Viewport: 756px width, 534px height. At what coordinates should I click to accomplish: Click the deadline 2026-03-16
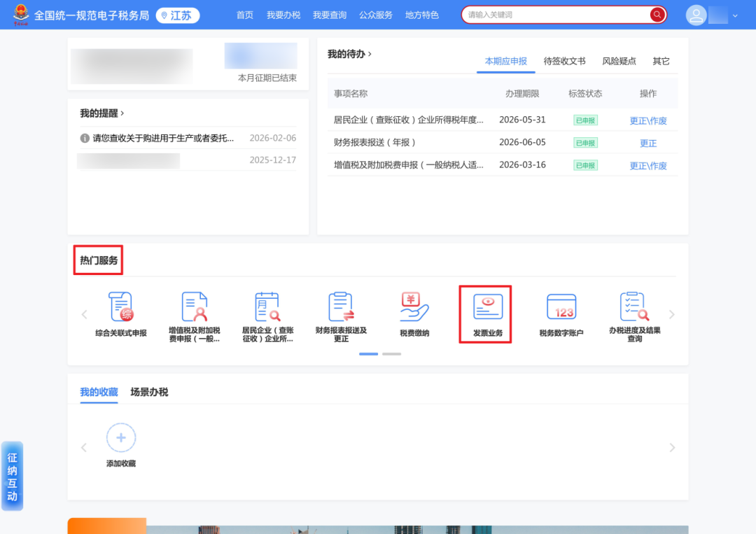click(522, 165)
